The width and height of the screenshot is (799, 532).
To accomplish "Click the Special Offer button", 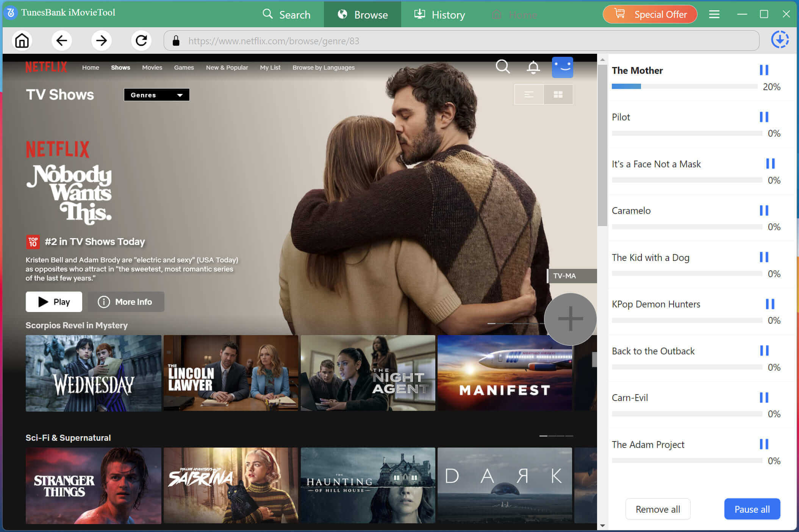I will (650, 14).
